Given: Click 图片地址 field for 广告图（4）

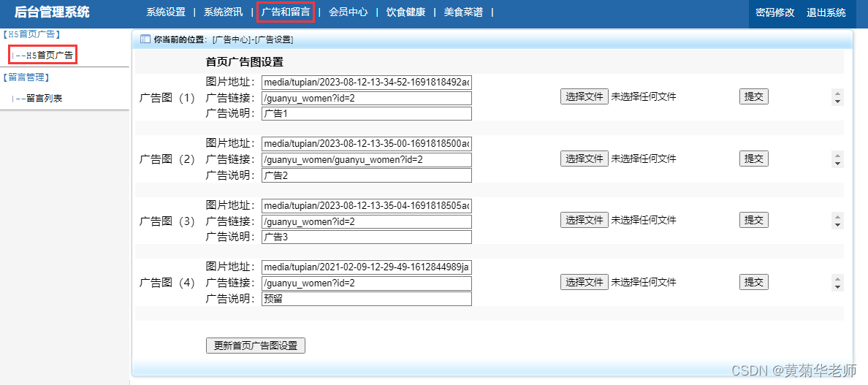Looking at the screenshot, I should [x=367, y=267].
